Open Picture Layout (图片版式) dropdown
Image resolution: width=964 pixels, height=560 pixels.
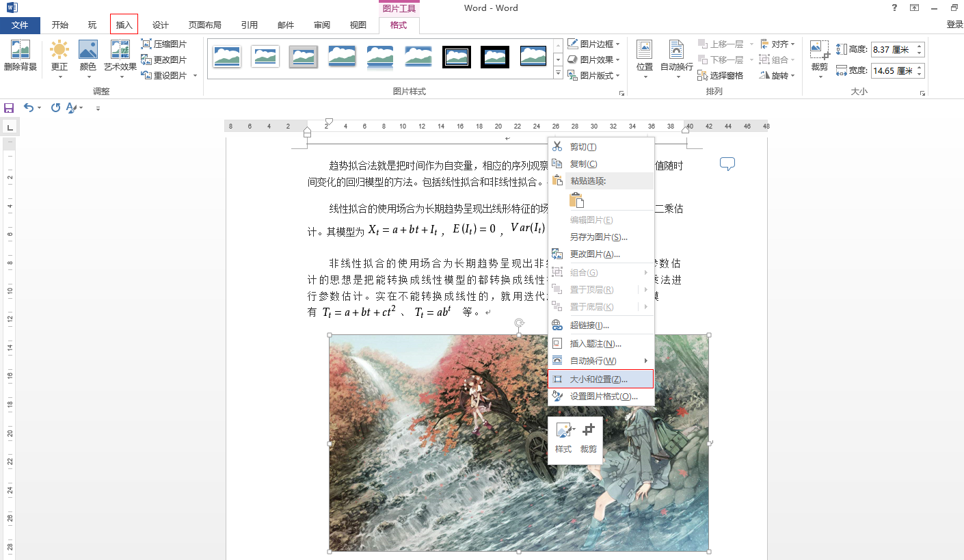click(x=594, y=75)
